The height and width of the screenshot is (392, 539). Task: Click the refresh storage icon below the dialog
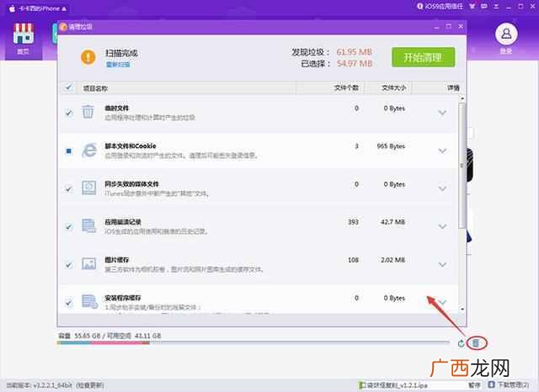(461, 343)
